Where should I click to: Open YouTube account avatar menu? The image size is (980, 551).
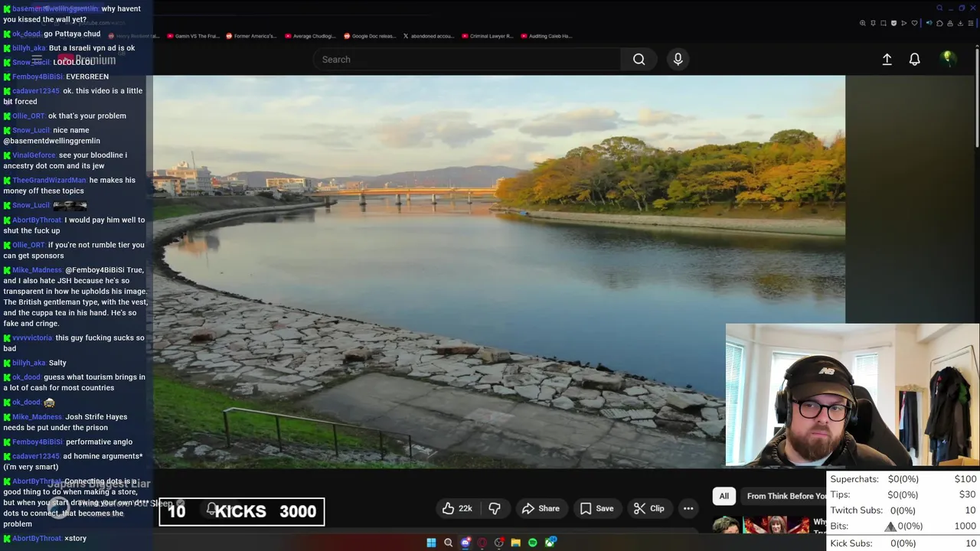pos(948,58)
